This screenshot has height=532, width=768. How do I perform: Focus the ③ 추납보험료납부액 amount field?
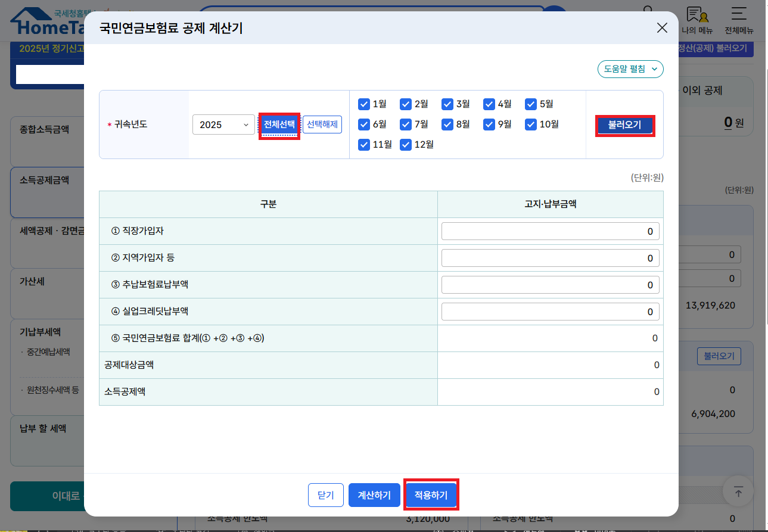(551, 285)
